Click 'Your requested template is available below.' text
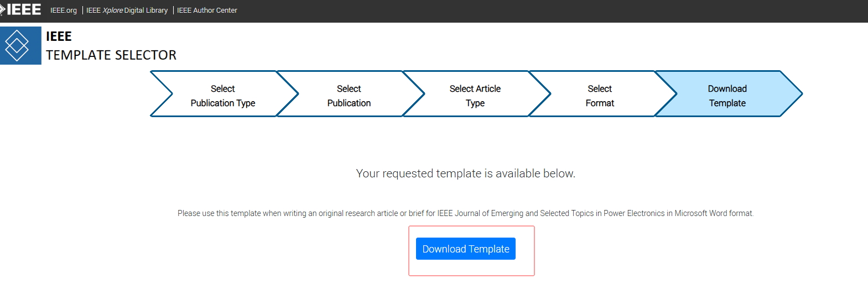The width and height of the screenshot is (868, 305). (466, 173)
